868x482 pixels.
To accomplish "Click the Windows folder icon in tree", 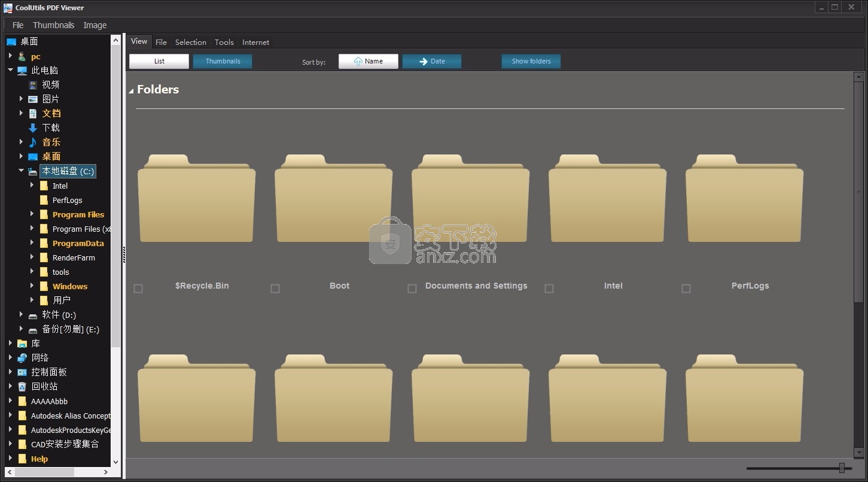I will [x=44, y=286].
